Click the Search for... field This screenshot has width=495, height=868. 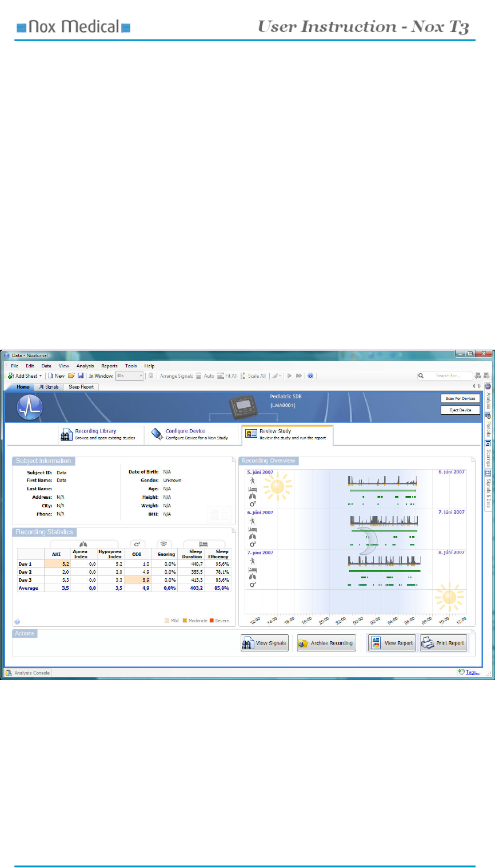click(445, 376)
